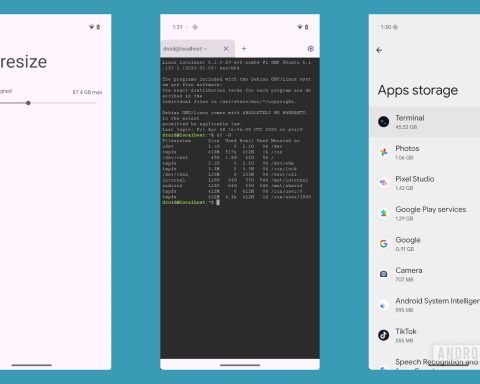Go back from Apps storage screen
The height and width of the screenshot is (384, 480).
click(379, 50)
